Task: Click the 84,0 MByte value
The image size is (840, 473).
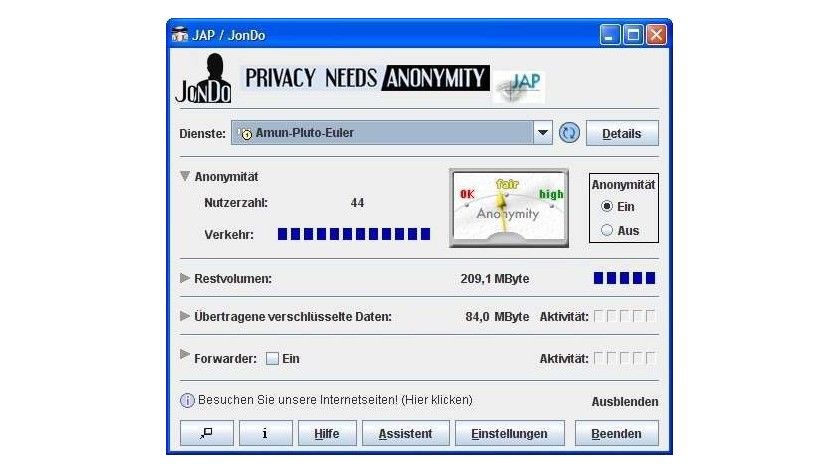Action: [497, 317]
